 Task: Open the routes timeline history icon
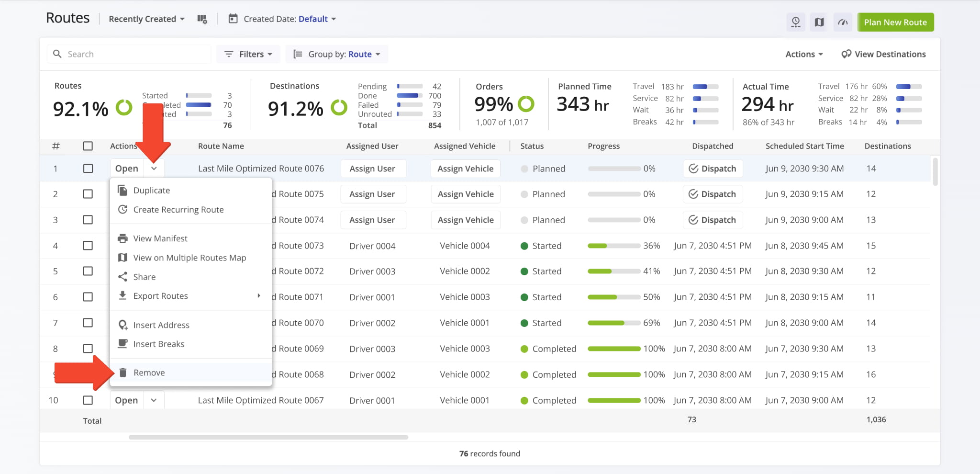tap(796, 22)
